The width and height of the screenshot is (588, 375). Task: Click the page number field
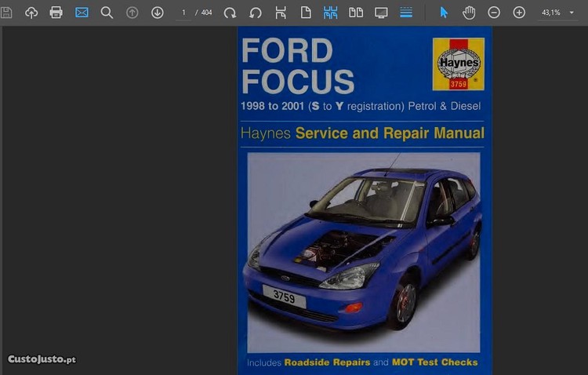pyautogui.click(x=184, y=13)
